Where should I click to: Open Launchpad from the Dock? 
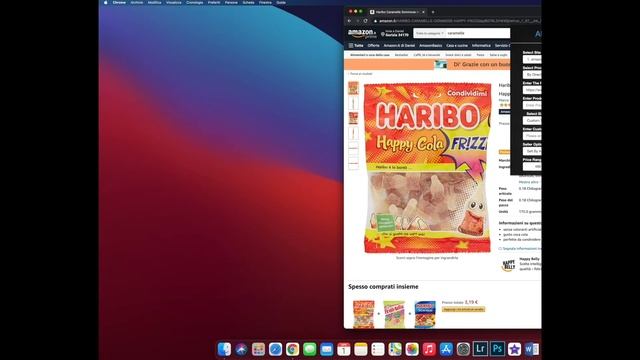[x=258, y=349]
